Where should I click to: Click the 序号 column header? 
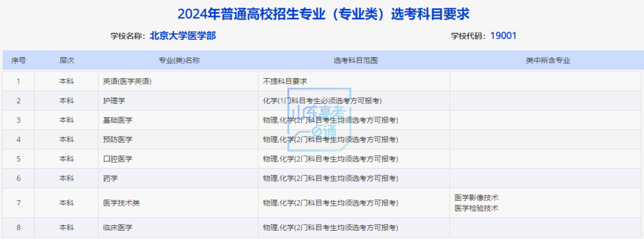coord(18,60)
